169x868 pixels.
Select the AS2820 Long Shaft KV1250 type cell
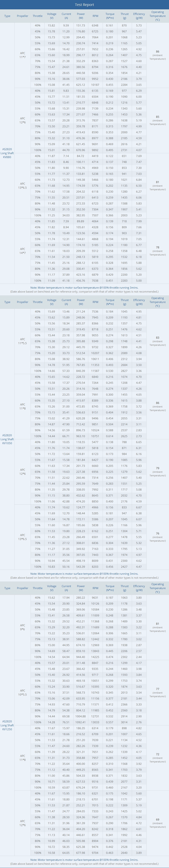[x=7, y=725]
